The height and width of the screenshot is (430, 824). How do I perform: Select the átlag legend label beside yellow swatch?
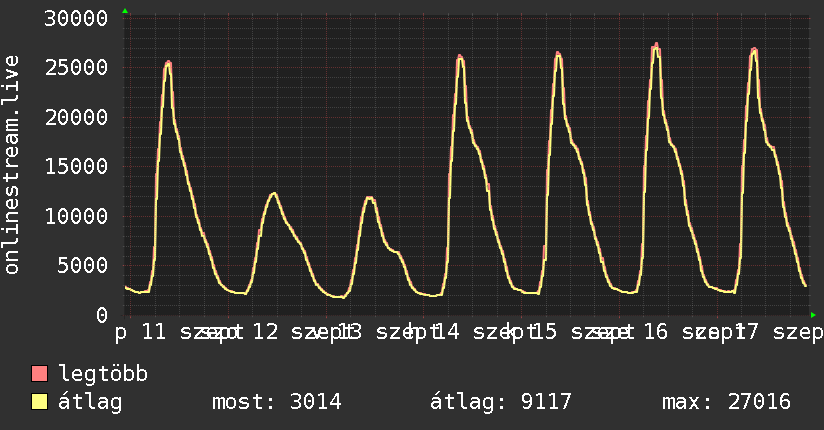pos(90,403)
